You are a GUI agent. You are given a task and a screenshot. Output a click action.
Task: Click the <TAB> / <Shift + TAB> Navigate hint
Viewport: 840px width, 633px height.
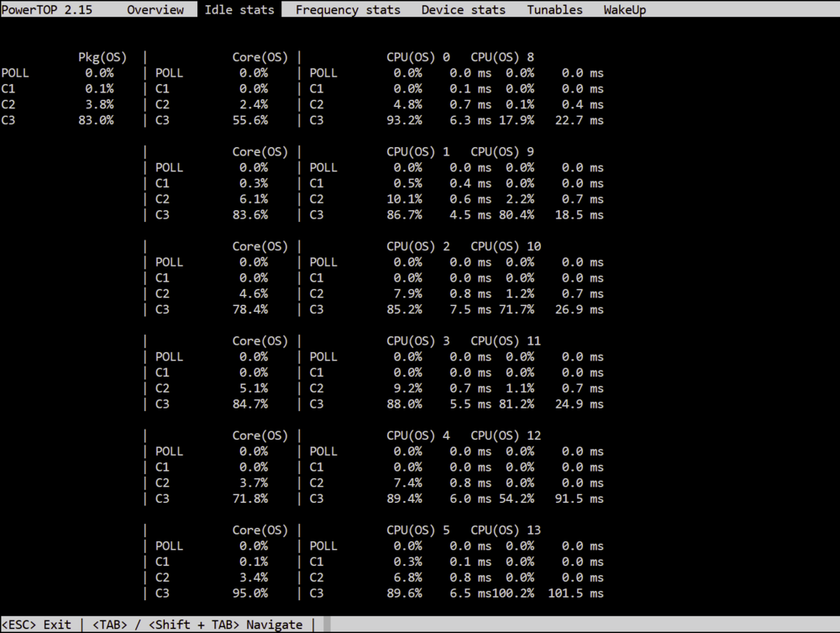tap(197, 625)
